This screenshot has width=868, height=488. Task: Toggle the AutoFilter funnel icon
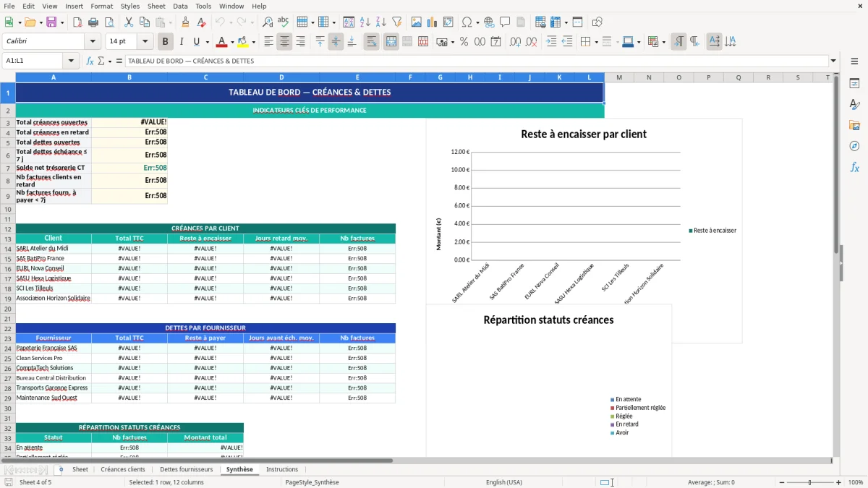pos(396,22)
